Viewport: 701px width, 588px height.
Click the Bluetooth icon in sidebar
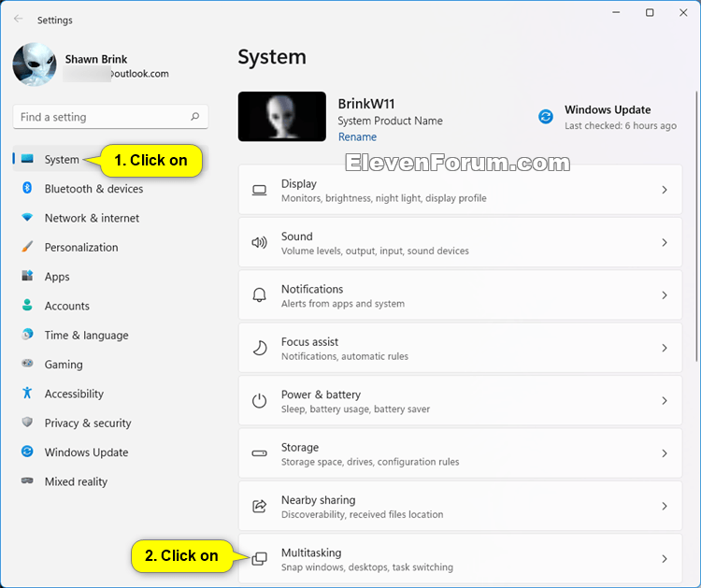(x=27, y=188)
